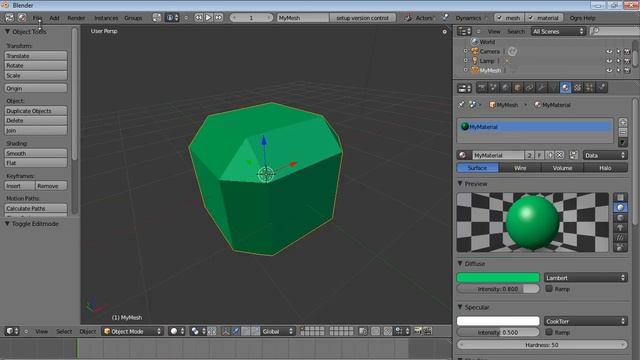Screen dimensions: 640x360
Task: Select the Material properties tab icon
Action: (x=565, y=87)
